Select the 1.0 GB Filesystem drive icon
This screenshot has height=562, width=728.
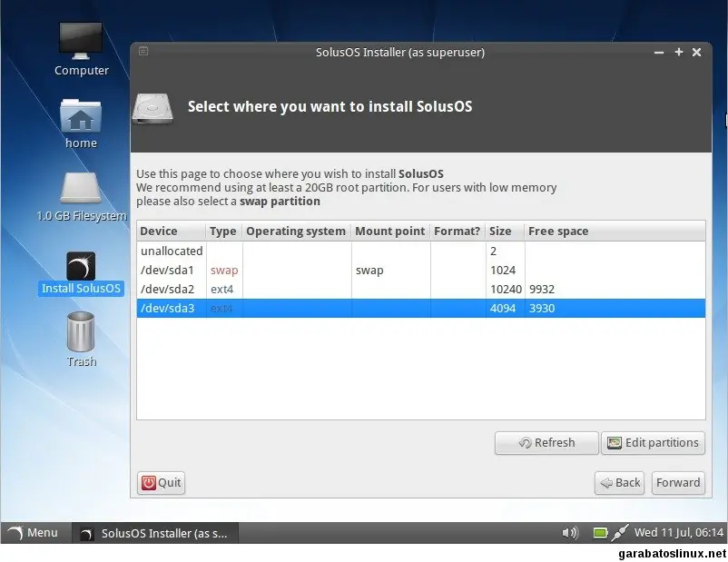coord(81,197)
